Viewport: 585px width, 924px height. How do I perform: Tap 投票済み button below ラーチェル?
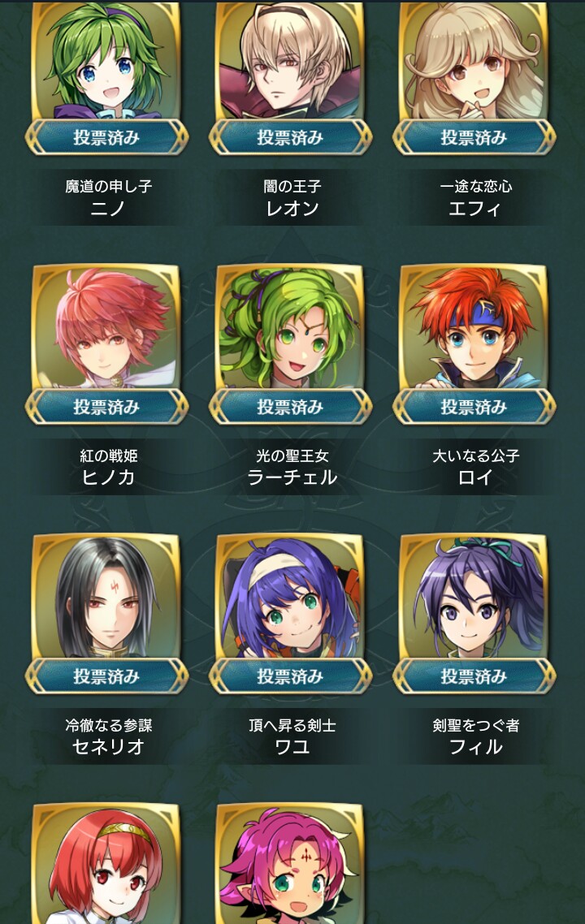click(x=291, y=407)
